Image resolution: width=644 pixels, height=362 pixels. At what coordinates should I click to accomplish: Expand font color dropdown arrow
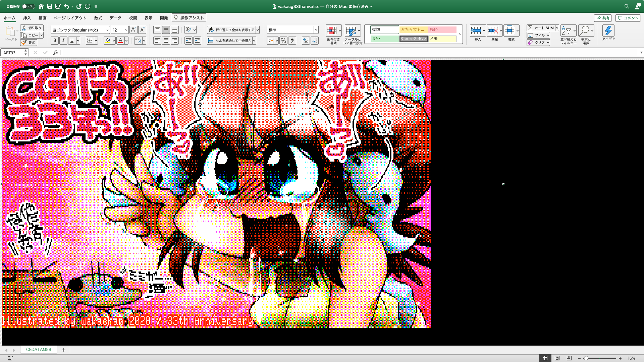coord(126,41)
